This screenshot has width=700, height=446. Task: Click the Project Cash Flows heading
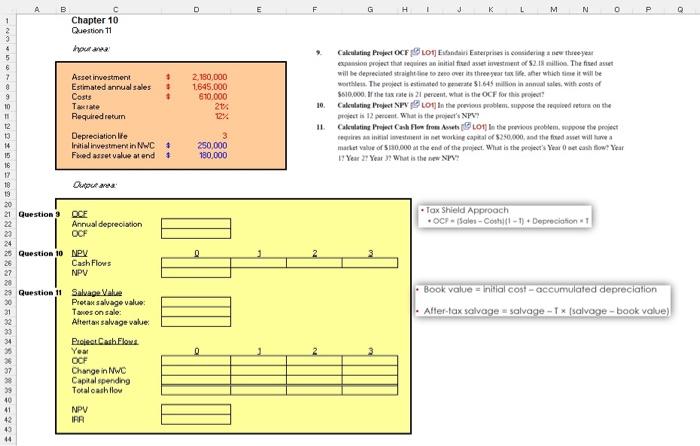(105, 341)
